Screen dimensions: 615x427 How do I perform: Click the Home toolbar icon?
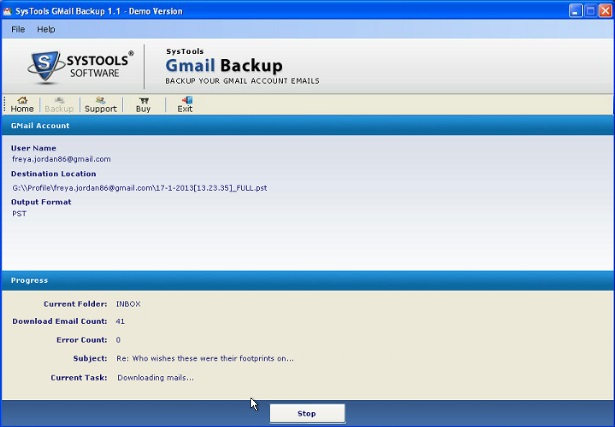(x=22, y=105)
